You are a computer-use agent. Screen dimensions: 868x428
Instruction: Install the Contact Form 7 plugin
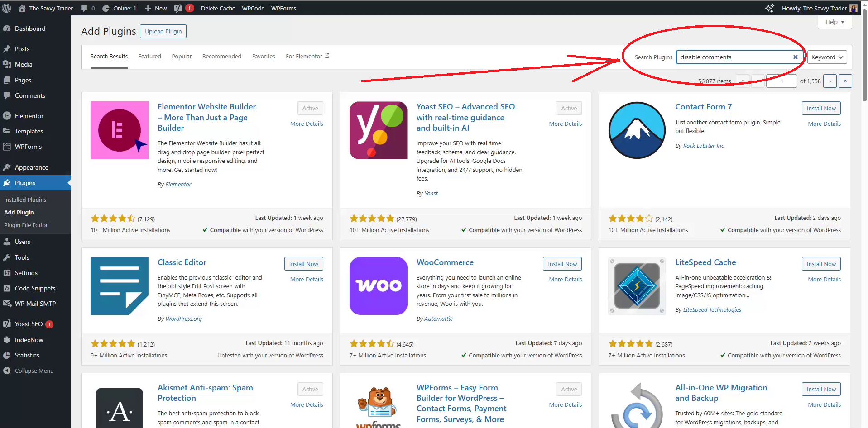click(821, 108)
